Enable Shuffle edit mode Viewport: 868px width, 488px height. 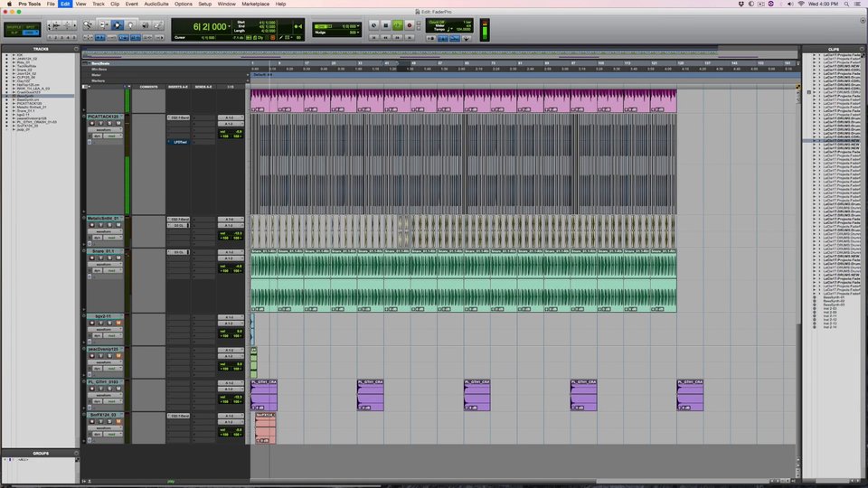coord(14,27)
